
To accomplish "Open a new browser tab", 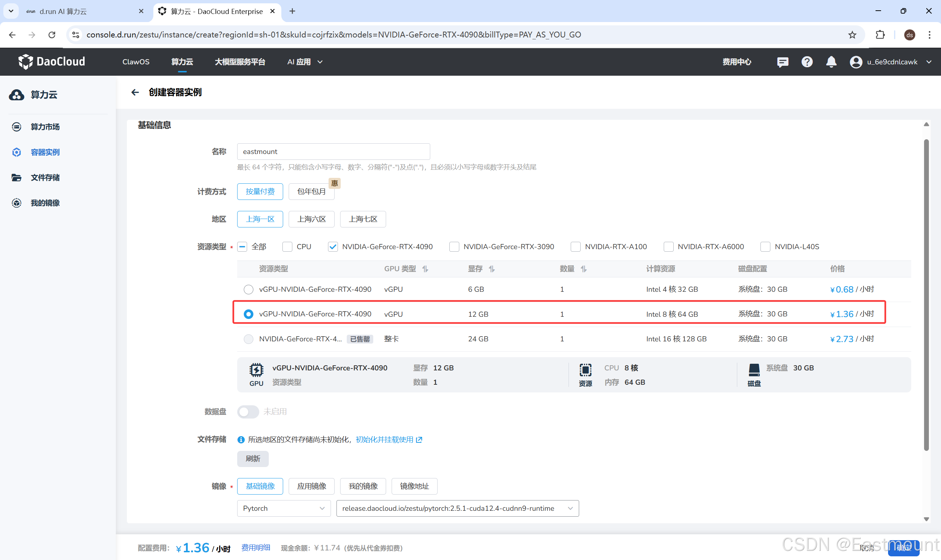I will [x=292, y=11].
